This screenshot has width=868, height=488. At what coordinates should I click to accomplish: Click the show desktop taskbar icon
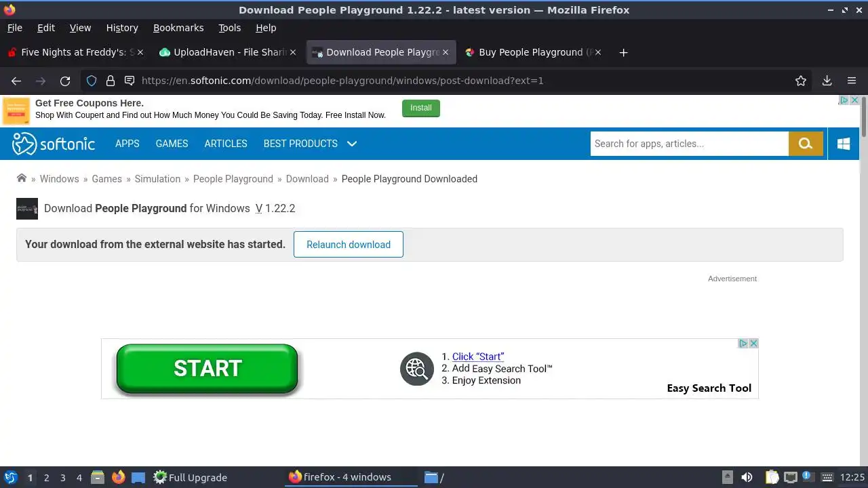coord(138,477)
